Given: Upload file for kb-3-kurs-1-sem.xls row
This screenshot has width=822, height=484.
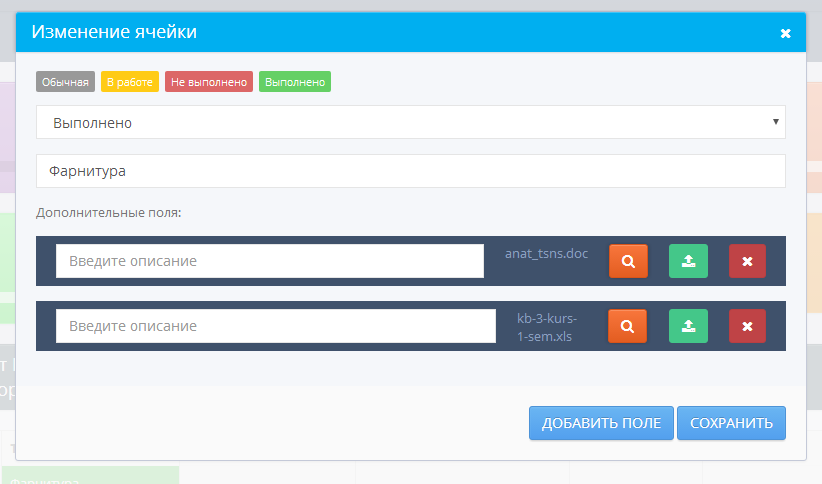Looking at the screenshot, I should 688,326.
